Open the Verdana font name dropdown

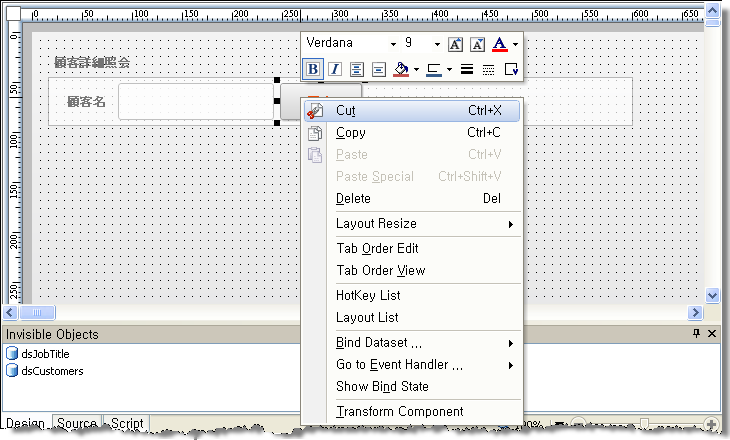click(394, 44)
